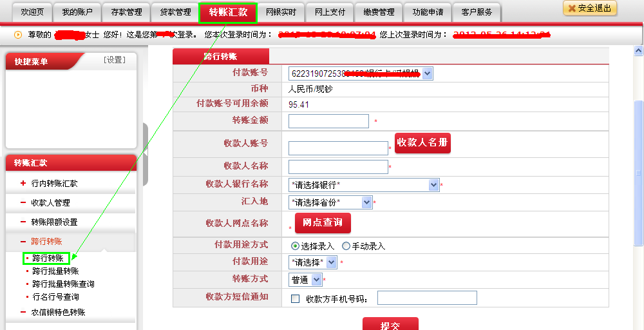The width and height of the screenshot is (644, 330).
Task: Open 跨行批量转账查询 submenu item
Action: (63, 284)
